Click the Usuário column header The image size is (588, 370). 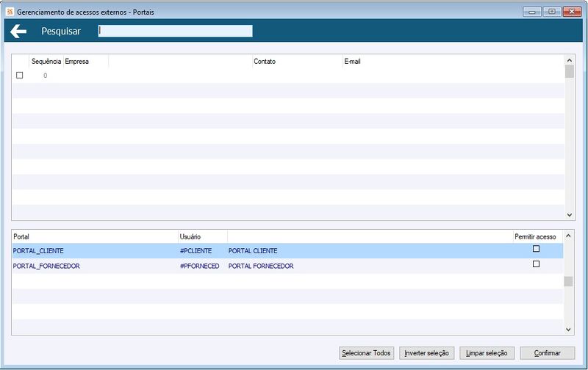tap(190, 236)
